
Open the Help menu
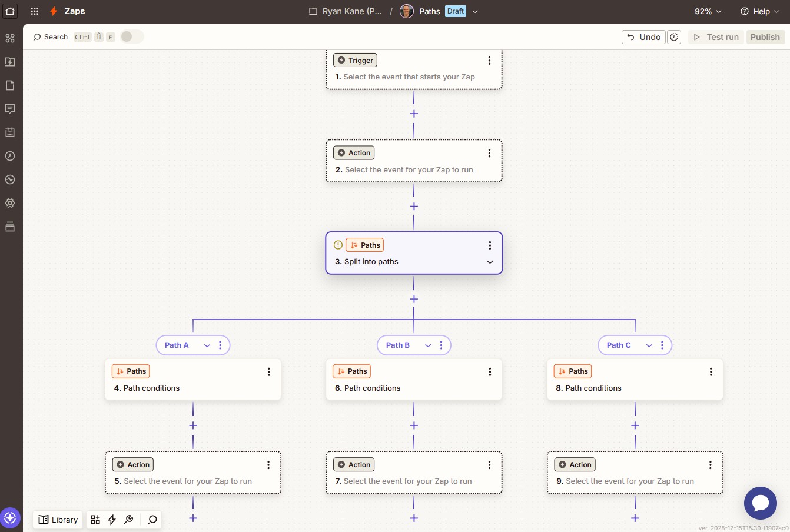coord(759,11)
